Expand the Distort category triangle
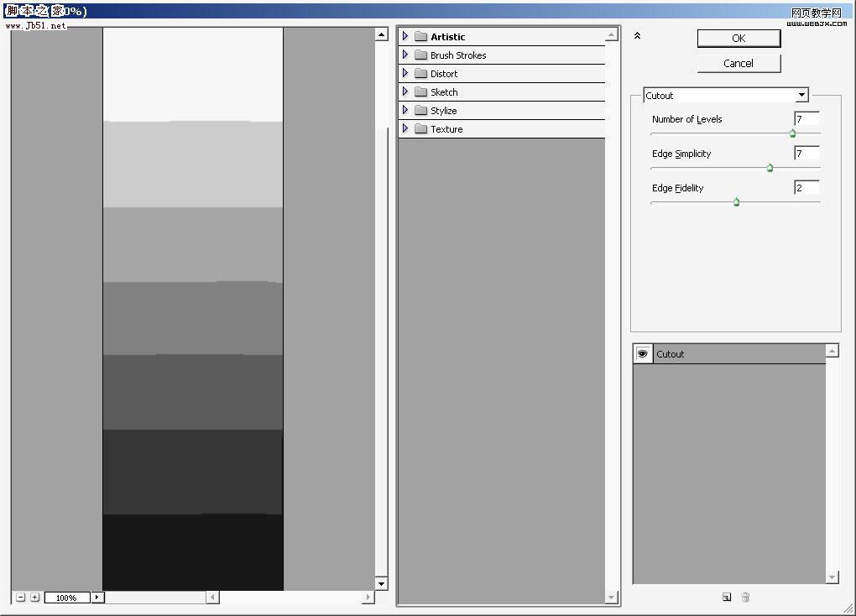The width and height of the screenshot is (856, 616). 406,73
